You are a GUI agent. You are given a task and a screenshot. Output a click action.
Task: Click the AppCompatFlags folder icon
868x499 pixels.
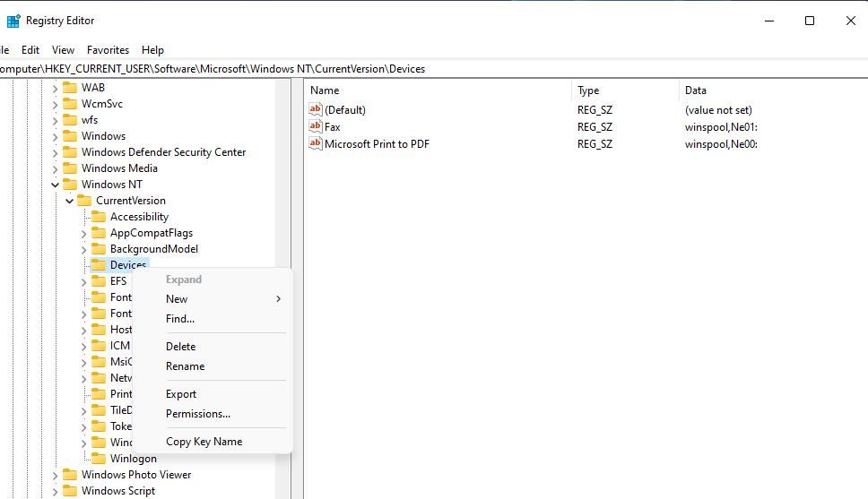pos(99,232)
